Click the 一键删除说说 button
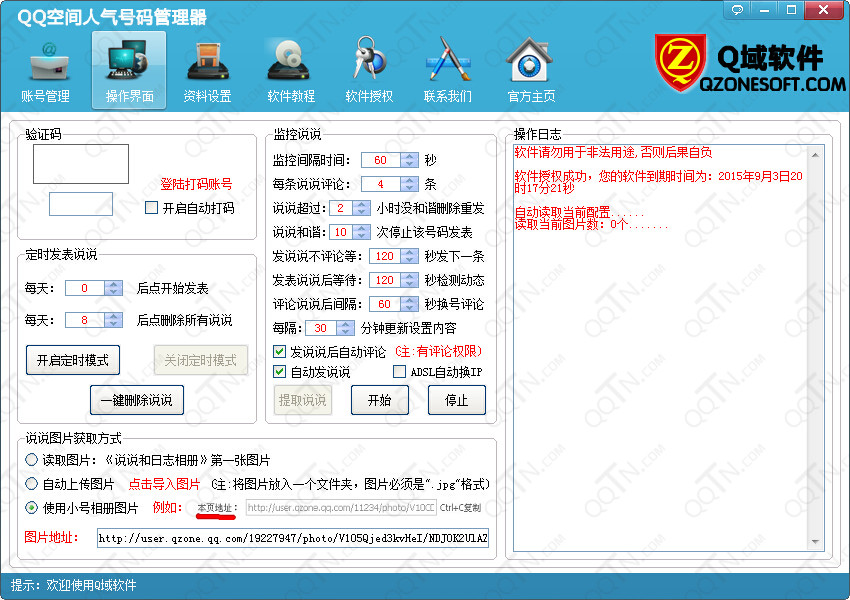The image size is (850, 600). (137, 400)
